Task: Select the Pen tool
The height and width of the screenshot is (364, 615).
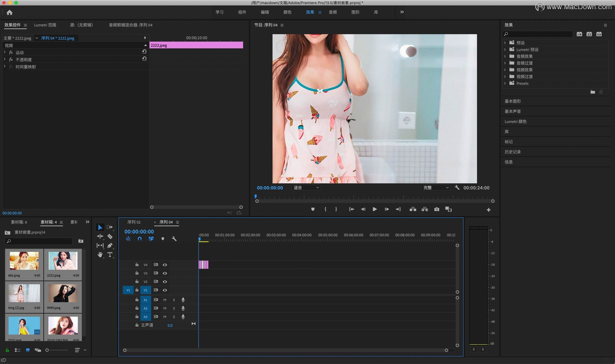Action: point(110,245)
